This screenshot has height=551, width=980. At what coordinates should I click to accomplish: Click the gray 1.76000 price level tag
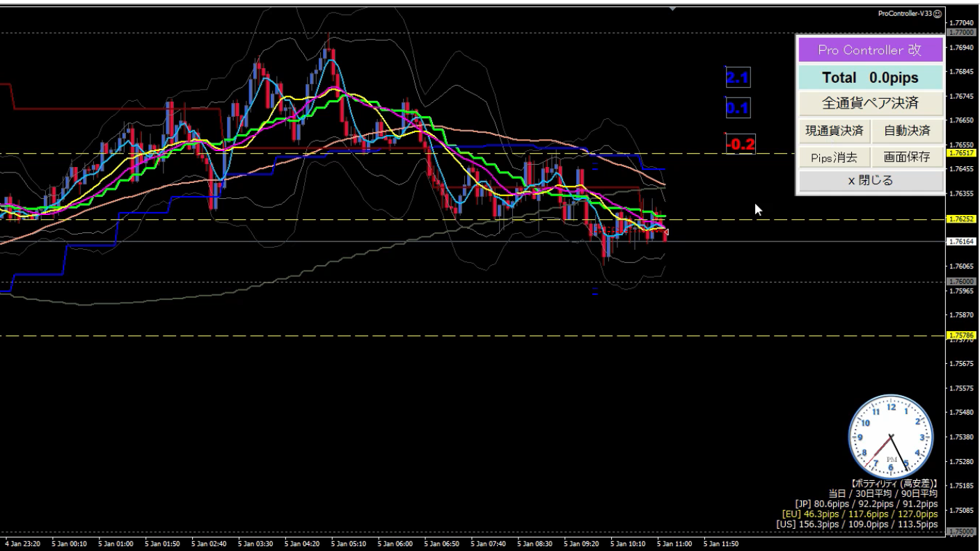pos(962,281)
